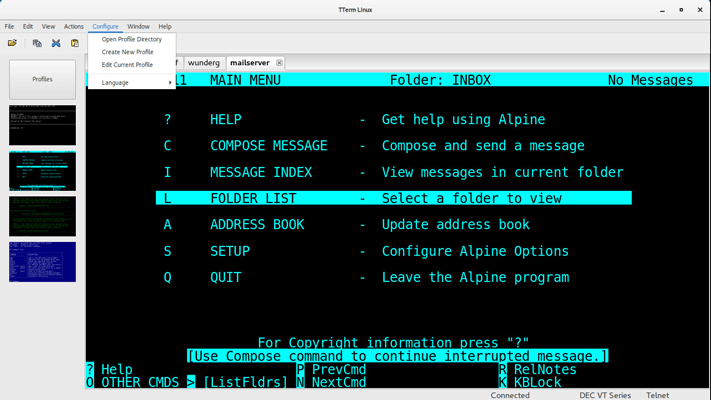
Task: Click the PrevCmd command
Action: [x=331, y=369]
